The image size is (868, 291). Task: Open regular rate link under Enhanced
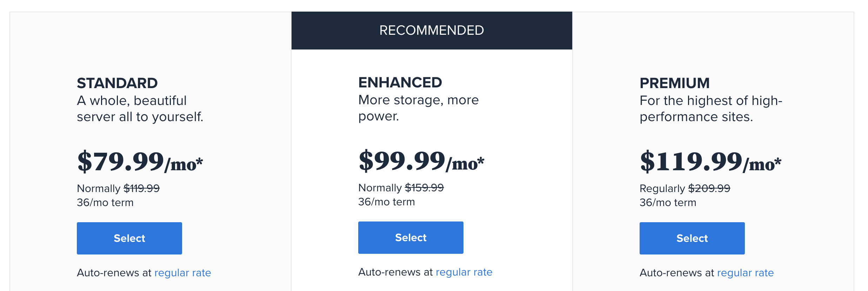(x=464, y=272)
